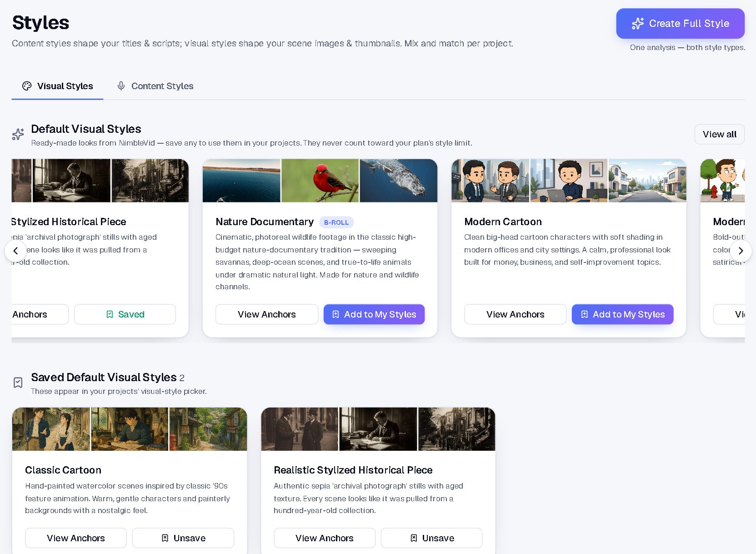Click the two men in hats thumbnail
The image size is (756, 554).
(x=300, y=429)
